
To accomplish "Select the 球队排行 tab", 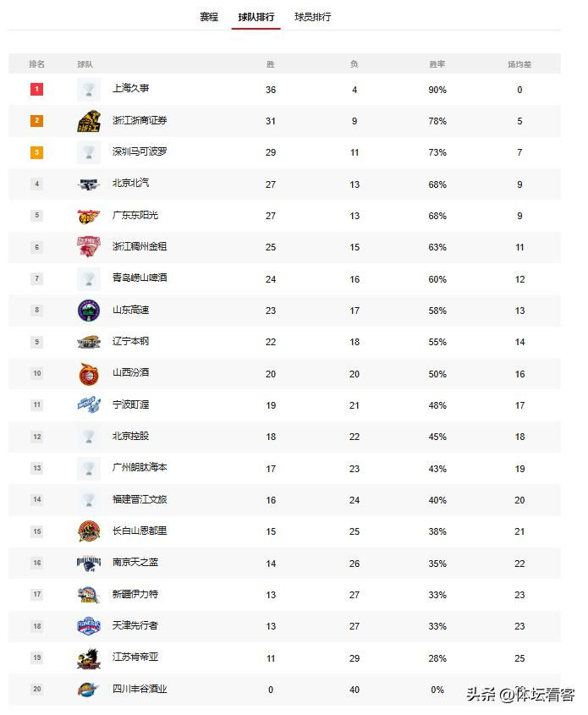I will [x=256, y=17].
